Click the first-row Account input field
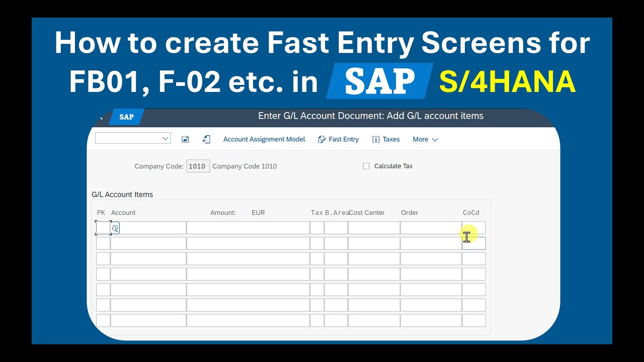The width and height of the screenshot is (644, 362). (148, 228)
